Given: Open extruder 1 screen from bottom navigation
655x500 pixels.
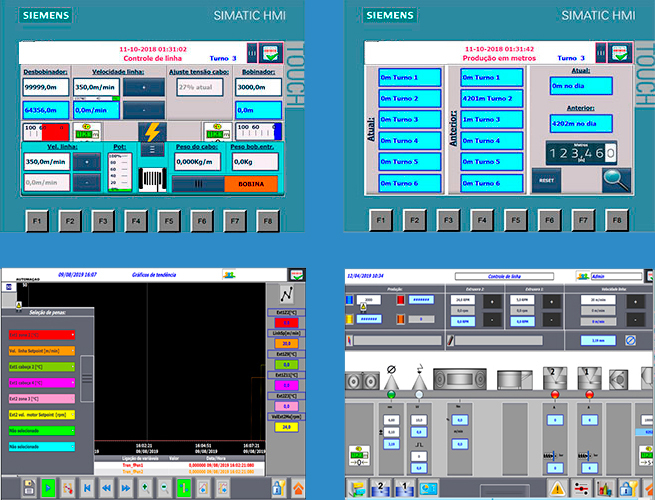Looking at the screenshot, I should coord(404,488).
